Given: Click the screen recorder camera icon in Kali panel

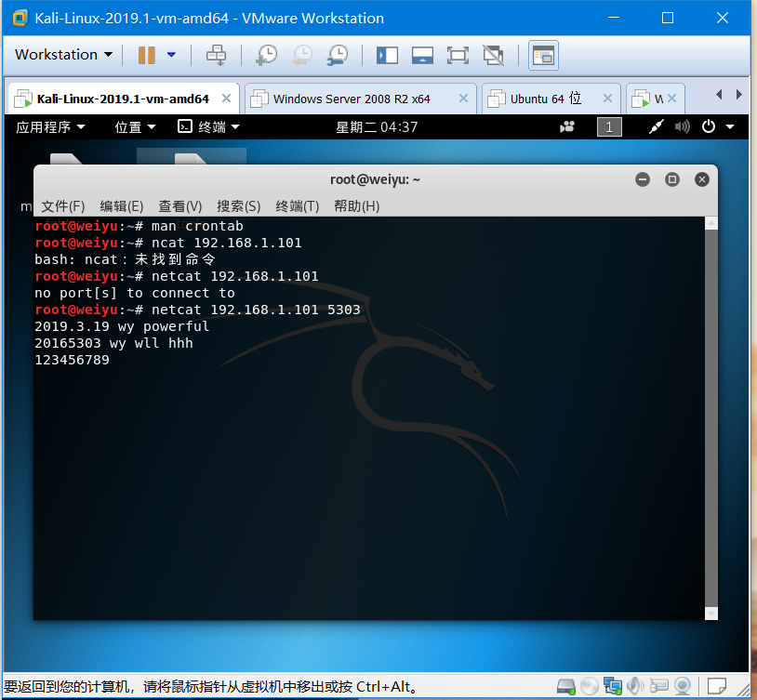Looking at the screenshot, I should 567,127.
